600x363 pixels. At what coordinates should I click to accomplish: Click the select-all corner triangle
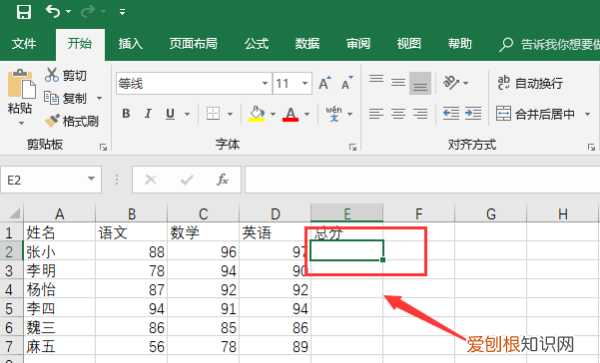click(15, 213)
